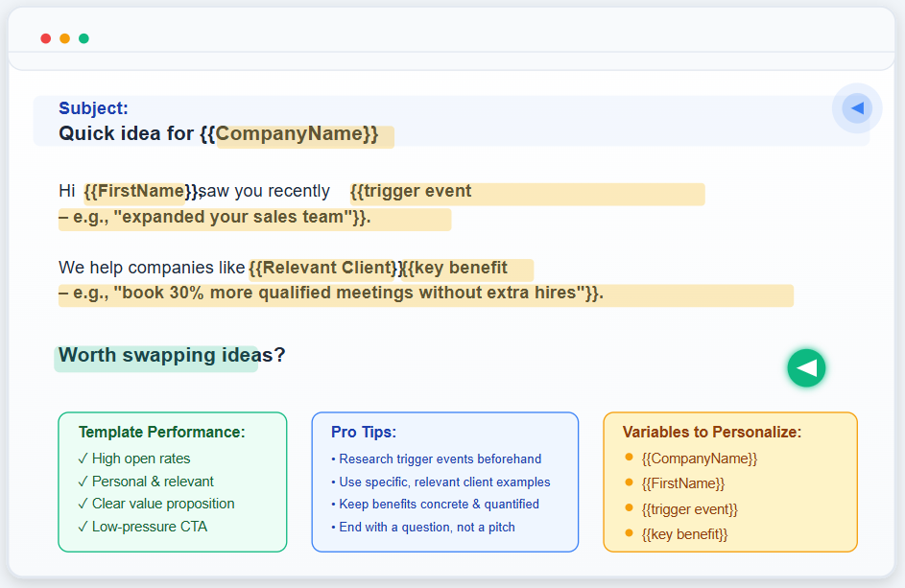Click the "Subject:" label
Screen dimensions: 905x588
[x=93, y=107]
